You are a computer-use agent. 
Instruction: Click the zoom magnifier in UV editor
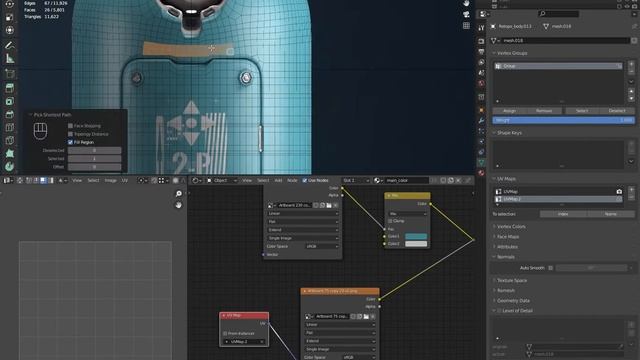[x=178, y=193]
